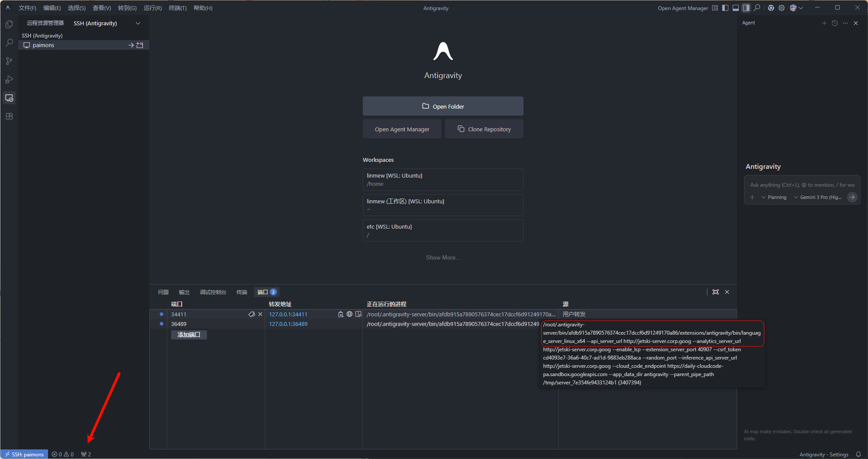Open the Search view in the activity bar

pos(9,43)
